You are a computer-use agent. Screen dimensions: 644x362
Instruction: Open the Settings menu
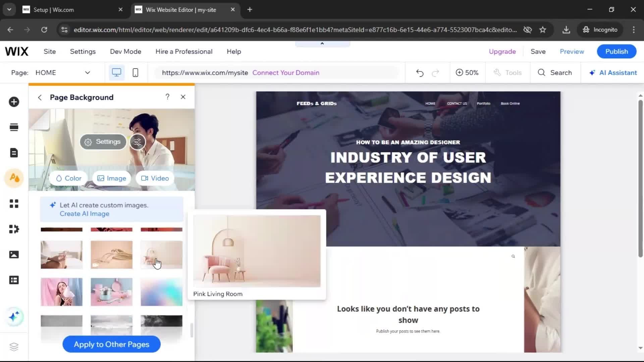[x=83, y=52]
